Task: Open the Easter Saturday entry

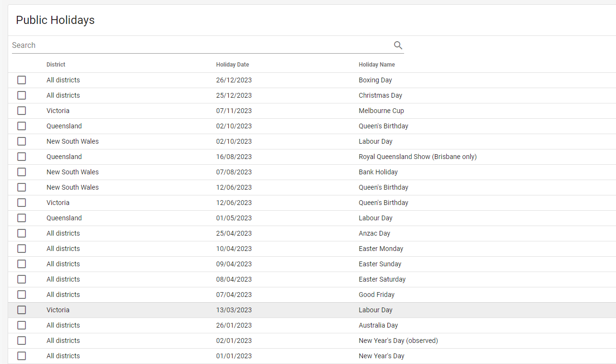Action: pos(382,279)
